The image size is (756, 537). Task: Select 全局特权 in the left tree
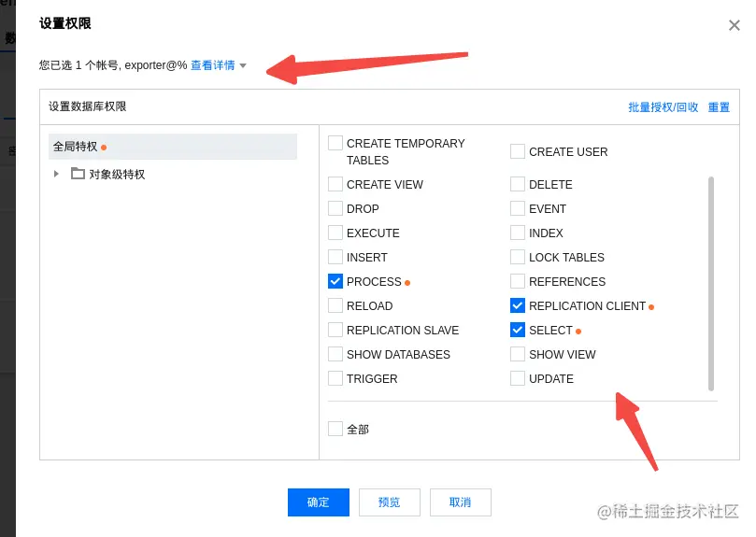[173, 147]
